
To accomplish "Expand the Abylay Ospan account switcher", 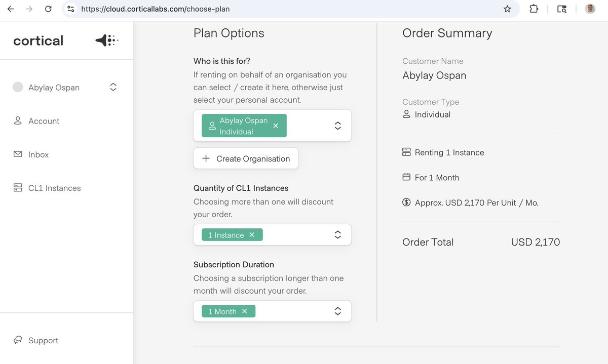I will [x=113, y=87].
